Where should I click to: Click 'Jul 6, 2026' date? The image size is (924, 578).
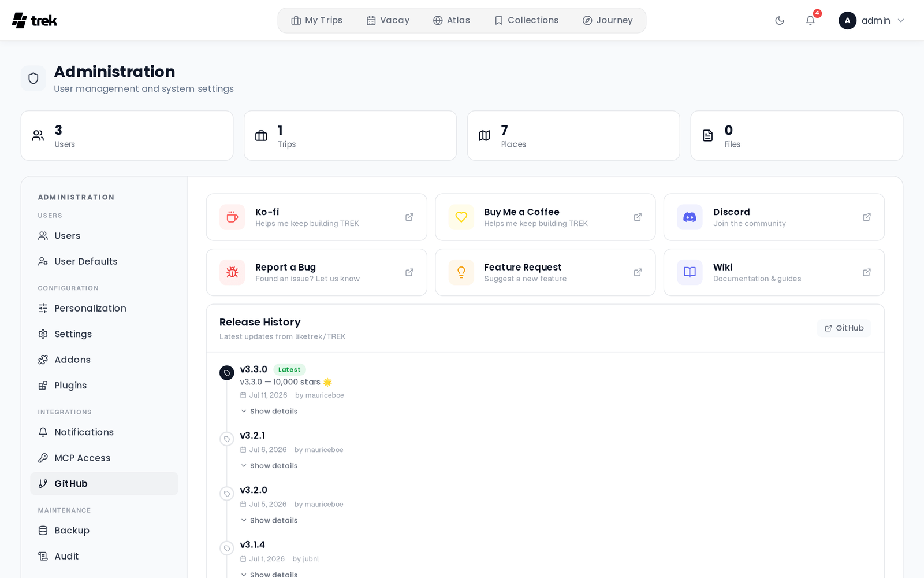click(x=267, y=450)
